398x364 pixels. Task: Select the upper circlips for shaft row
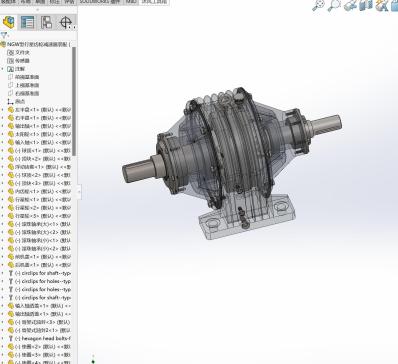(x=43, y=273)
